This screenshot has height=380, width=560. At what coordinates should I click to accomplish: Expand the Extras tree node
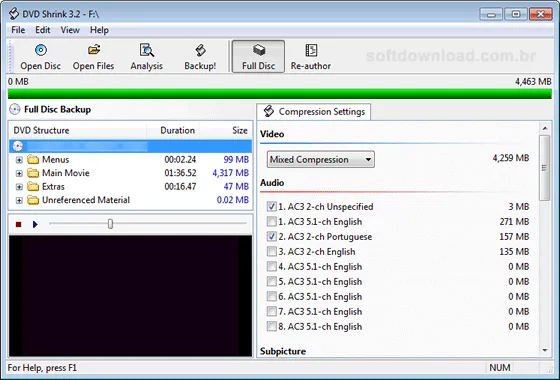[x=19, y=187]
